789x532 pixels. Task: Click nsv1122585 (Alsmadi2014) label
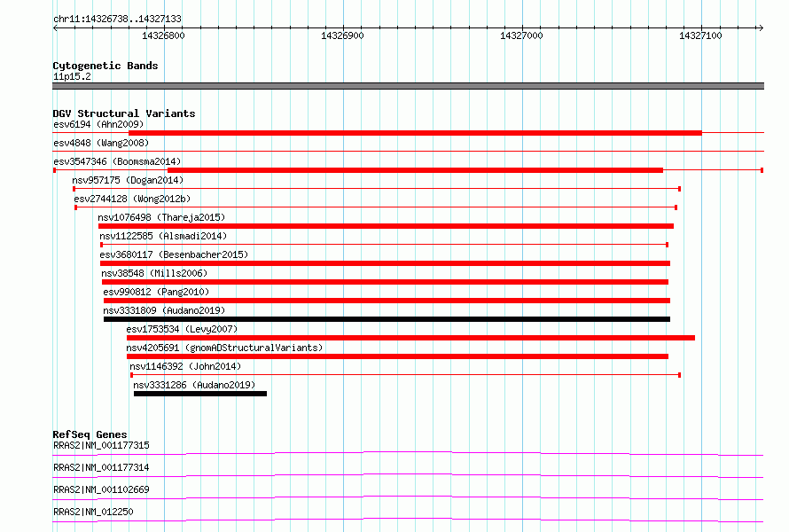163,236
